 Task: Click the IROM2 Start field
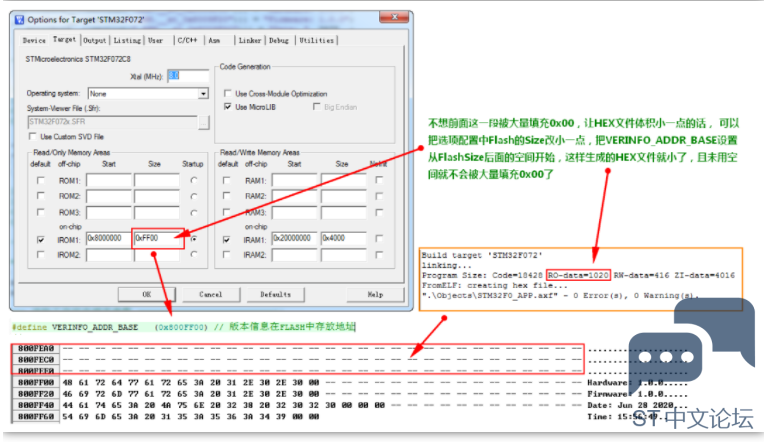click(x=108, y=254)
